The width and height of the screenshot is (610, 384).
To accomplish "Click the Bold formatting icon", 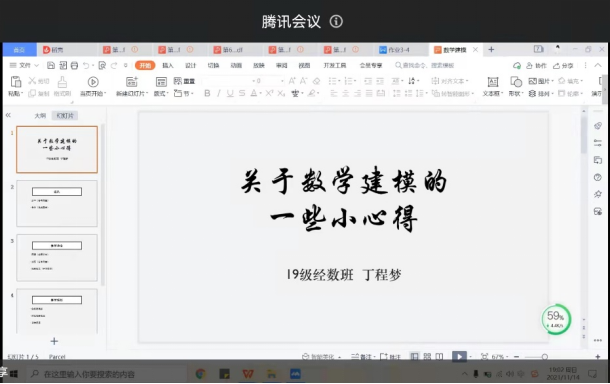I will 207,93.
